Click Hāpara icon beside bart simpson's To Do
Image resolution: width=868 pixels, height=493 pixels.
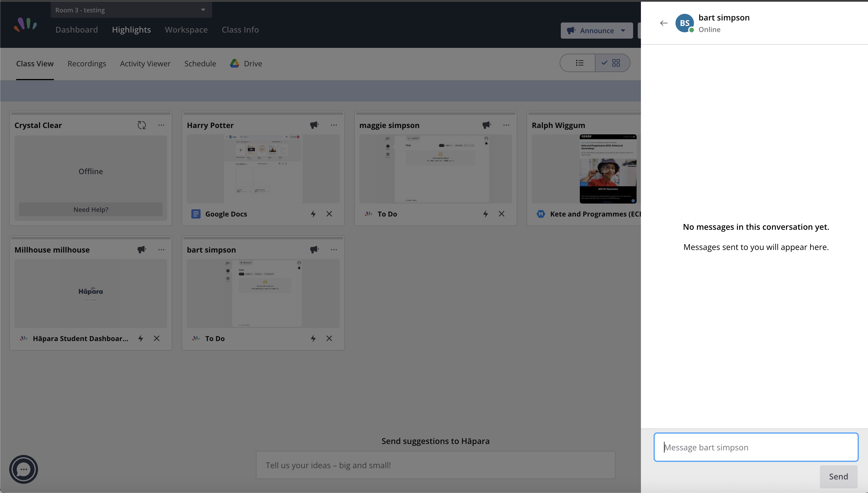pos(196,338)
